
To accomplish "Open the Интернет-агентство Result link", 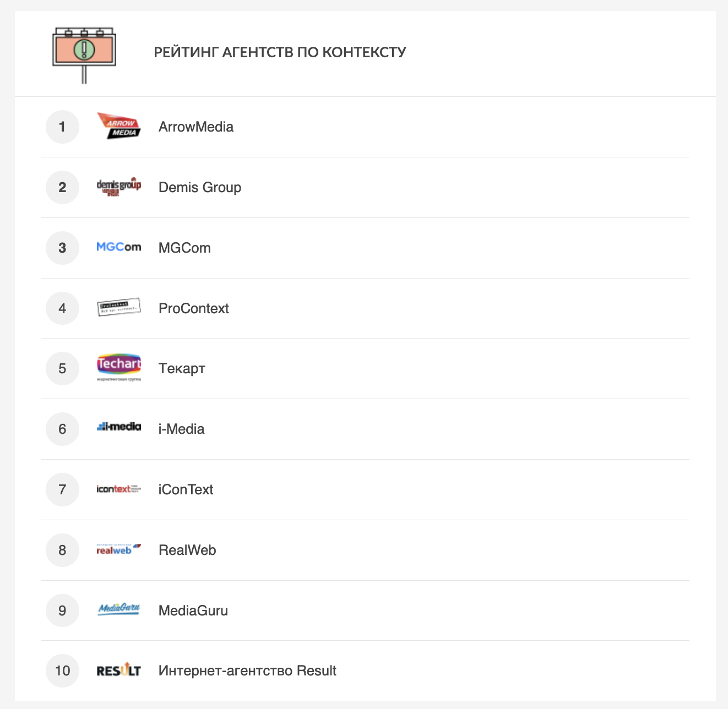I will (x=247, y=671).
